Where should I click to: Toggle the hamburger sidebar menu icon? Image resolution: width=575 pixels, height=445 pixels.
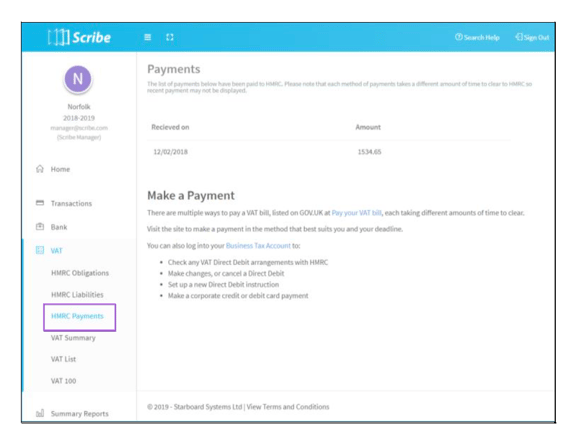tap(147, 37)
